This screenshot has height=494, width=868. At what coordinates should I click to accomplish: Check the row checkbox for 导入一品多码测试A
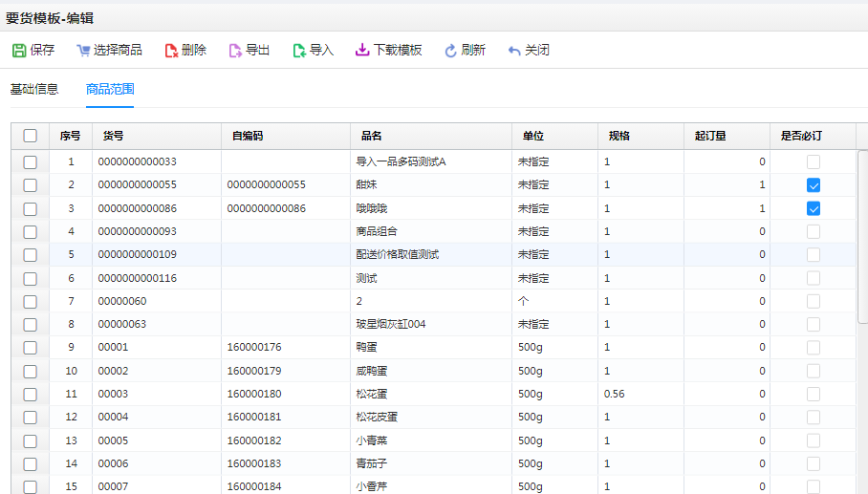click(x=31, y=162)
